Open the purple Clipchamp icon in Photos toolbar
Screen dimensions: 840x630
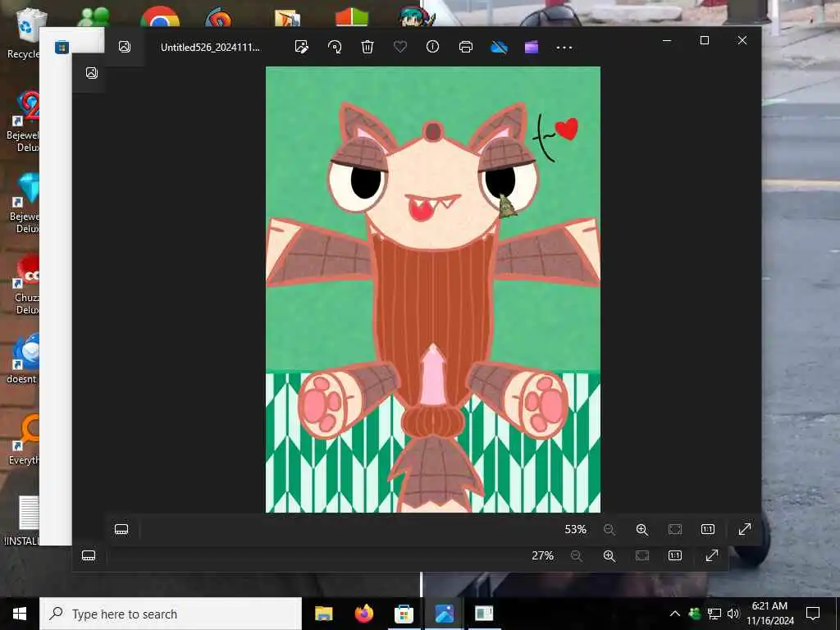pyautogui.click(x=532, y=47)
